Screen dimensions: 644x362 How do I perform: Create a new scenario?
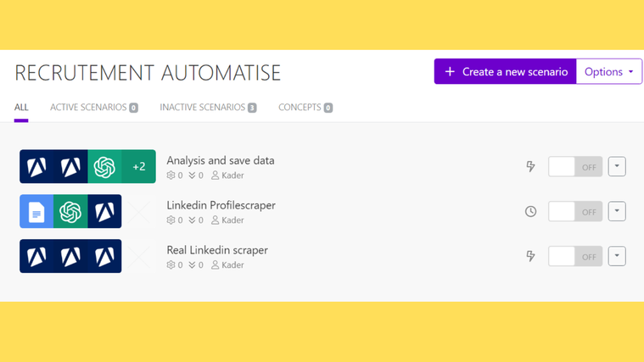pos(506,72)
